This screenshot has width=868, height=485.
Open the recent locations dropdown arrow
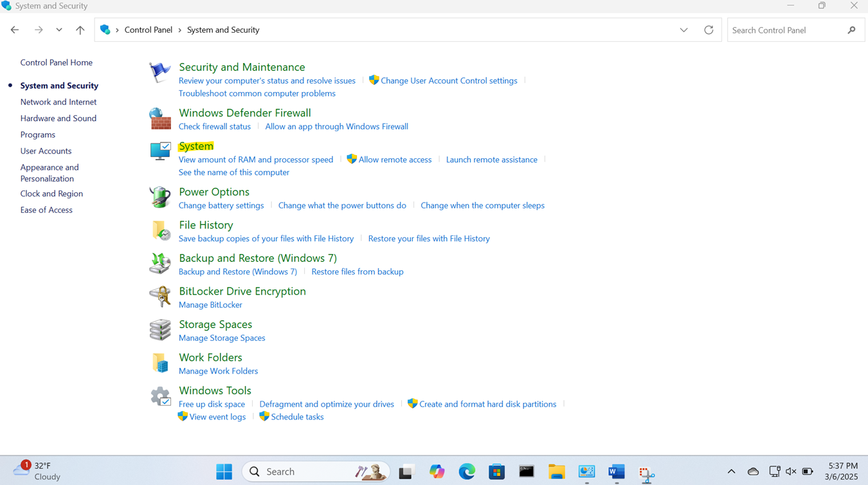tap(59, 30)
